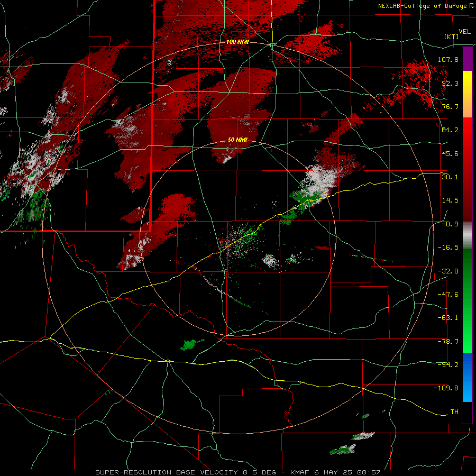Click the -32.0 velocity scale value

click(448, 271)
